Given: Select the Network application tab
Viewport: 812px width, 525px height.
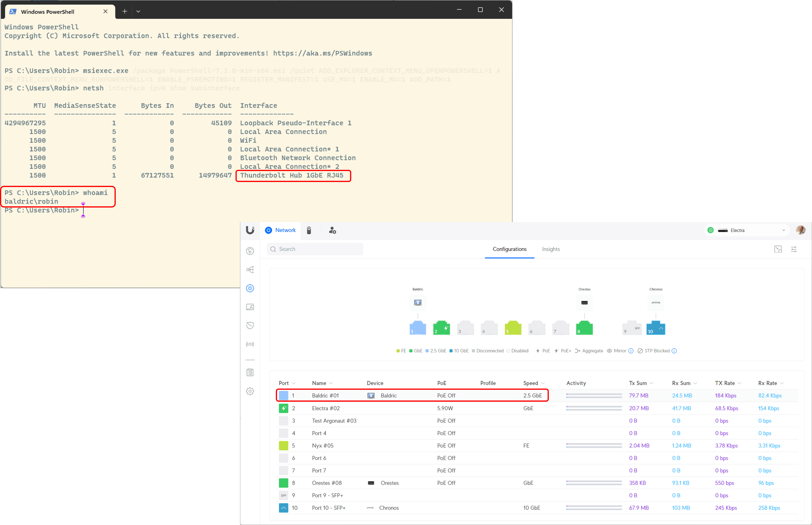Looking at the screenshot, I should point(280,230).
